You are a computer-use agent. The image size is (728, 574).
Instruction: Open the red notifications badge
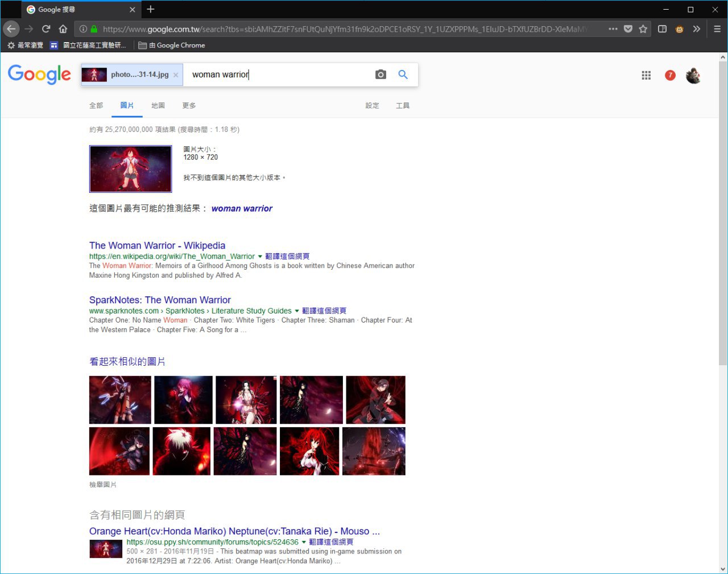click(x=670, y=75)
